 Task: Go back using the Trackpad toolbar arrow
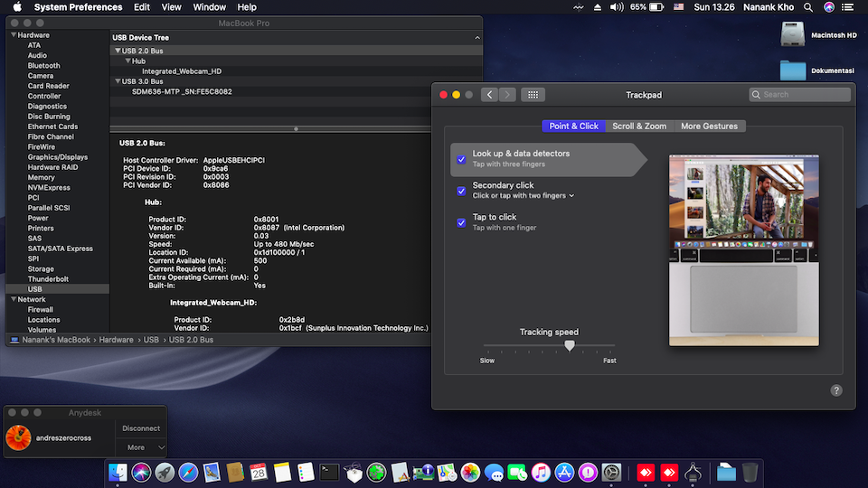pos(489,95)
